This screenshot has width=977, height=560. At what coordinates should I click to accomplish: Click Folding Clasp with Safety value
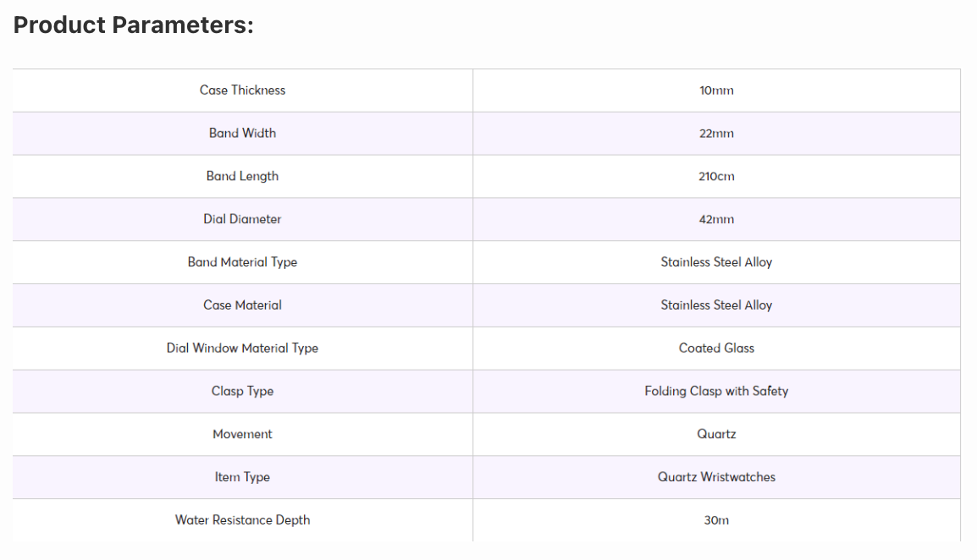[716, 391]
